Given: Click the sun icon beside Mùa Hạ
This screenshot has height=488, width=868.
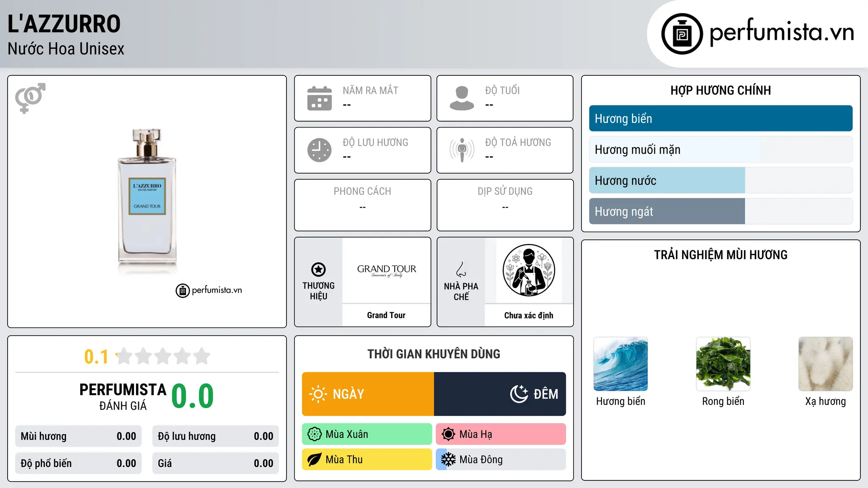Looking at the screenshot, I should (x=448, y=434).
